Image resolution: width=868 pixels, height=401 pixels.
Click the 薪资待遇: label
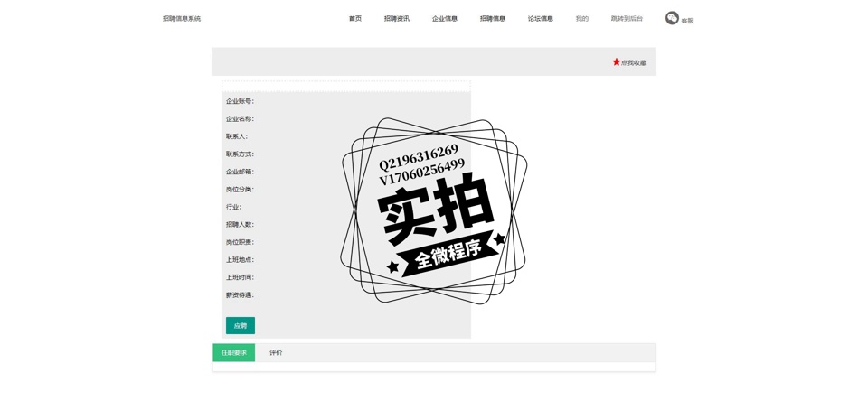pyautogui.click(x=240, y=295)
